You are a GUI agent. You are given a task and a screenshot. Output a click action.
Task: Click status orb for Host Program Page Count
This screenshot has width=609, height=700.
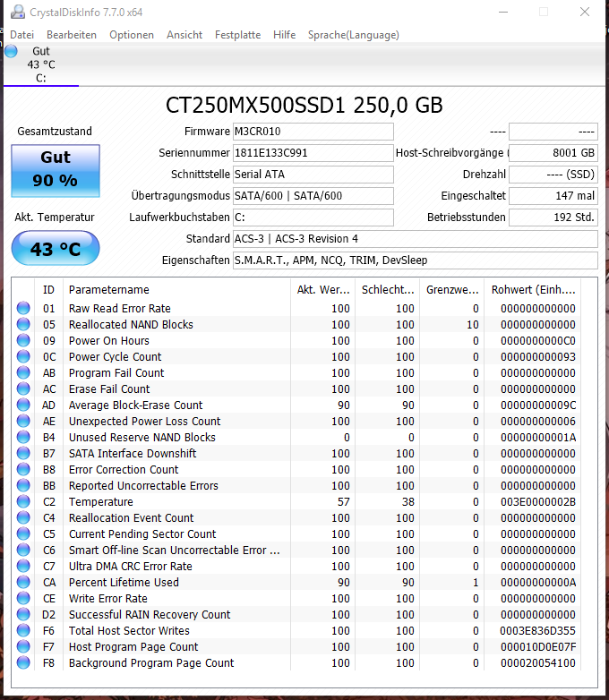(23, 646)
